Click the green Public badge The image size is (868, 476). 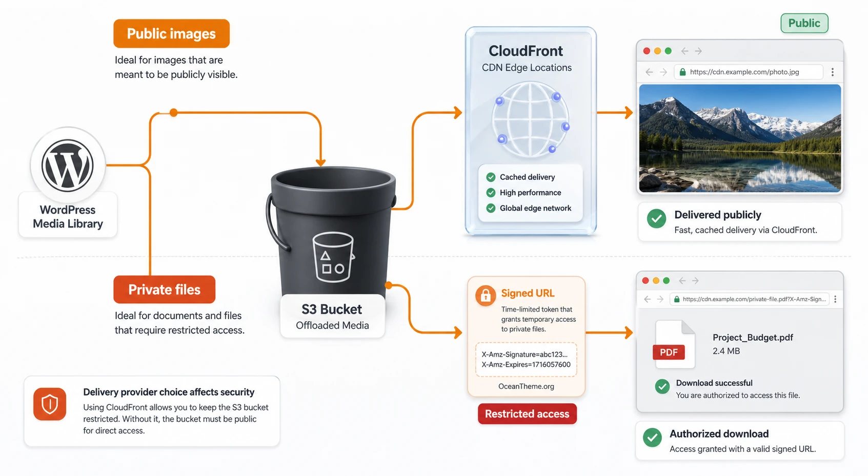point(804,23)
